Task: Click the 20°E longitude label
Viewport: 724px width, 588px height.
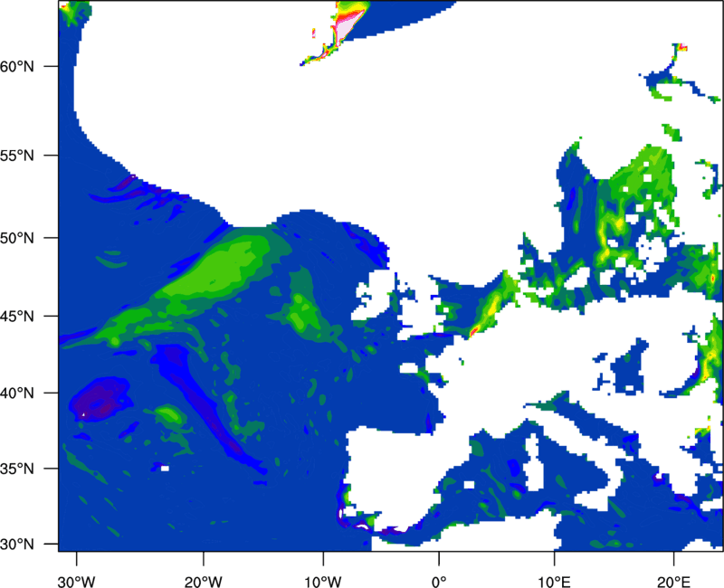Action: [x=673, y=582]
